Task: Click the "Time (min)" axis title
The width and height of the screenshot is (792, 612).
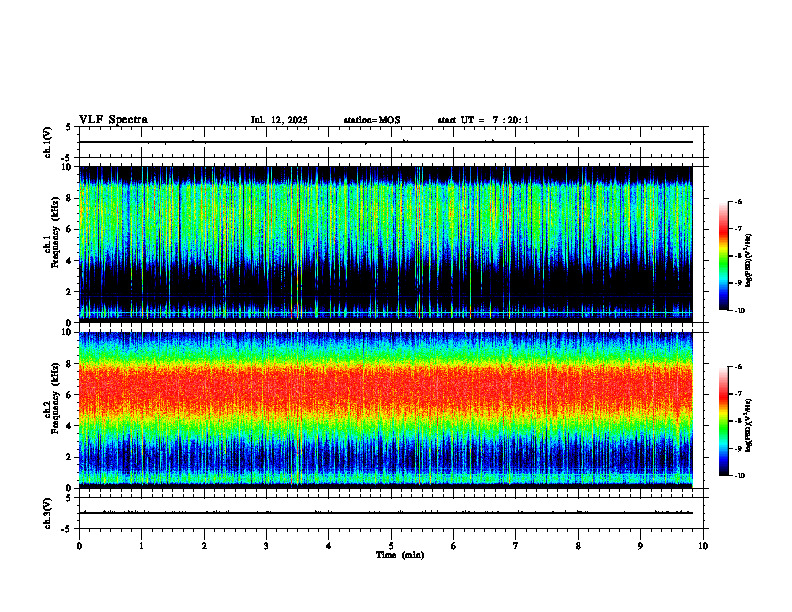Action: (x=400, y=555)
